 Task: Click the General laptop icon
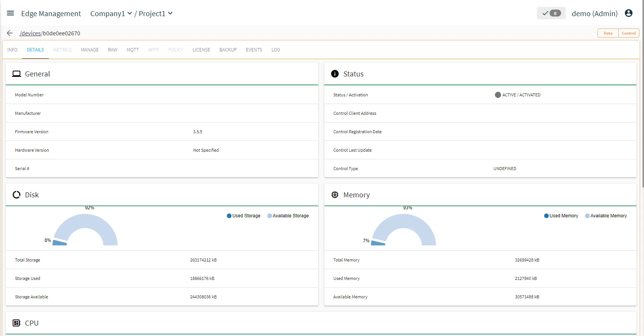tap(17, 74)
